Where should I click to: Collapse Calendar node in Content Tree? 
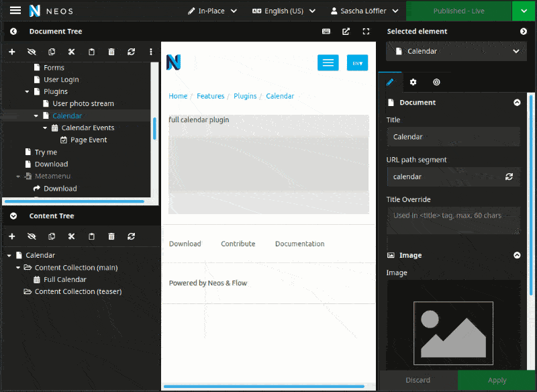click(9, 255)
